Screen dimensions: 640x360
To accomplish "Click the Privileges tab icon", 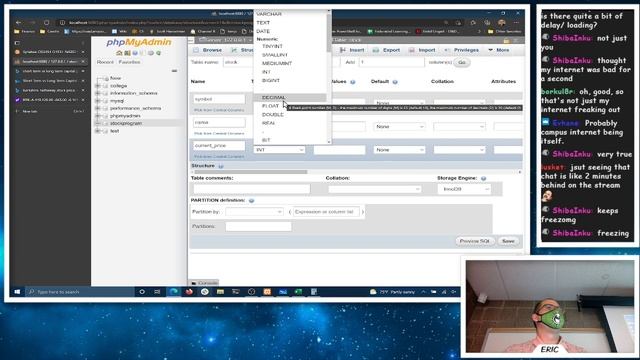I will [447, 50].
